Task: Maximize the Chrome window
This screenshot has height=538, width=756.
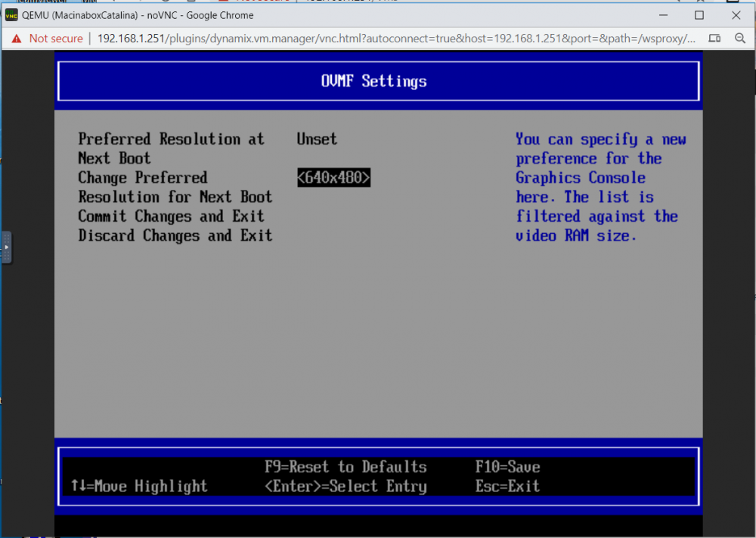Action: click(699, 15)
